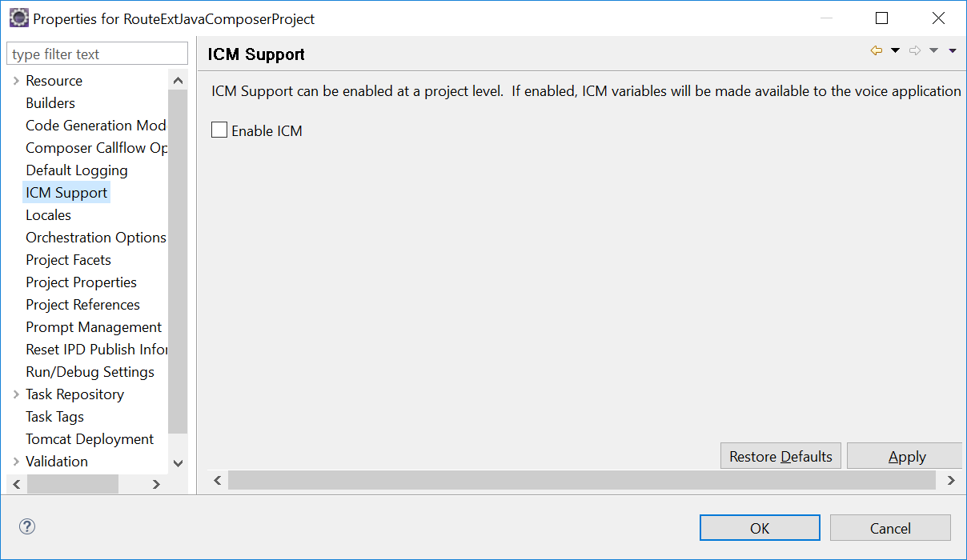Confirm with the OK button
Viewport: 967px width, 560px height.
pos(760,528)
